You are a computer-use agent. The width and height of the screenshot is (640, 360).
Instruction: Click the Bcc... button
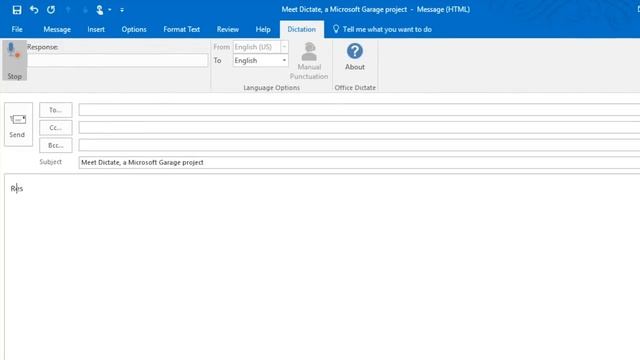point(56,145)
